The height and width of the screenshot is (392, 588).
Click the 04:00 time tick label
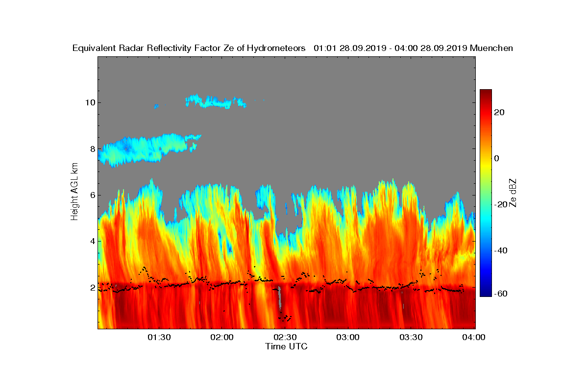(x=474, y=338)
